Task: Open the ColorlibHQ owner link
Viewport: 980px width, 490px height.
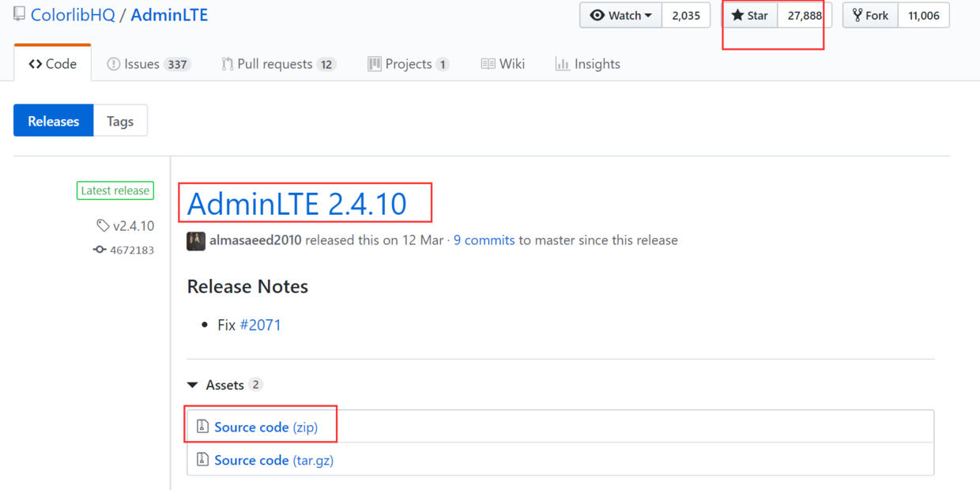Action: (73, 15)
